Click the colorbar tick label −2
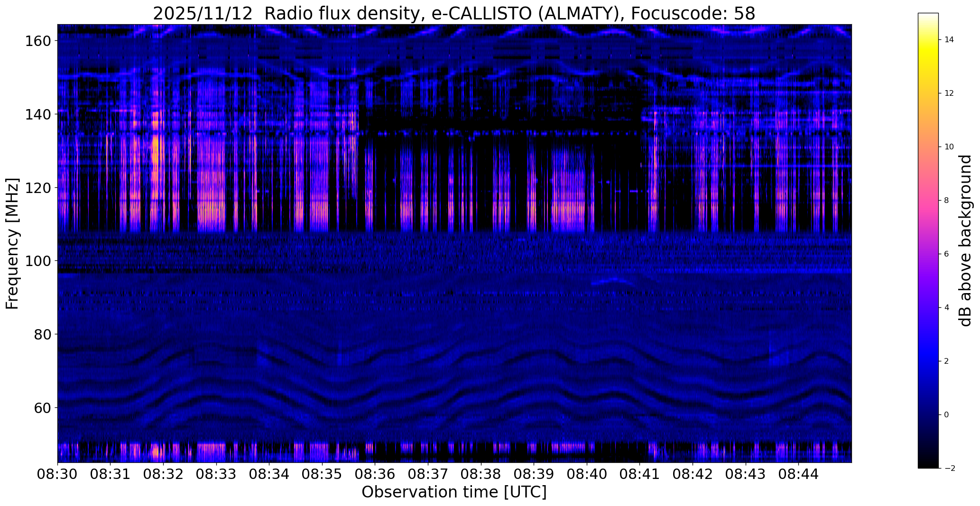The width and height of the screenshot is (980, 506). (950, 469)
